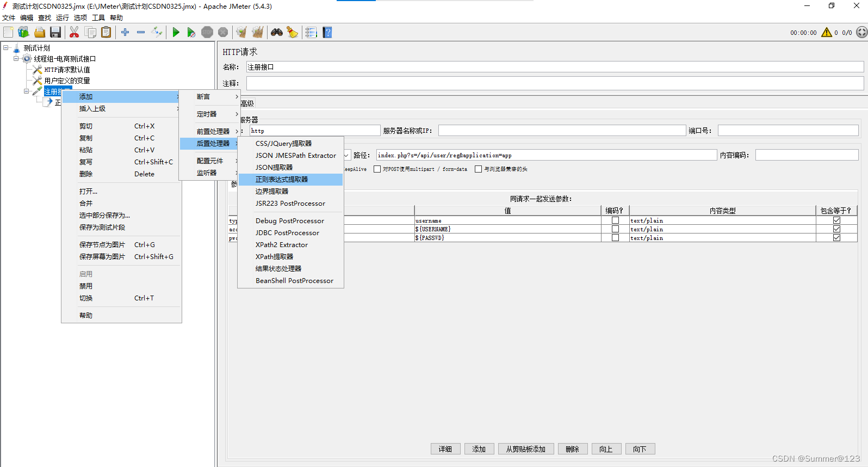This screenshot has width=868, height=467.
Task: Start test with green play icon
Action: click(176, 33)
